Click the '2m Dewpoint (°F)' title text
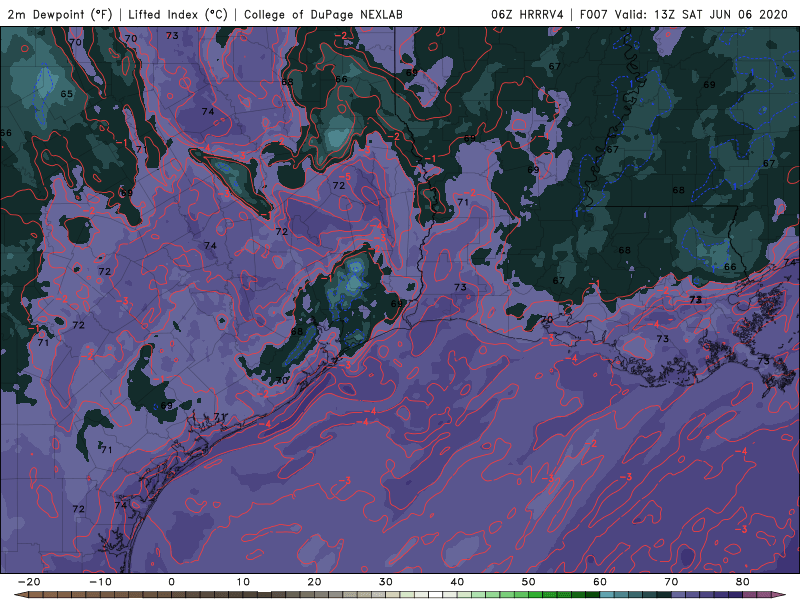 [59, 14]
